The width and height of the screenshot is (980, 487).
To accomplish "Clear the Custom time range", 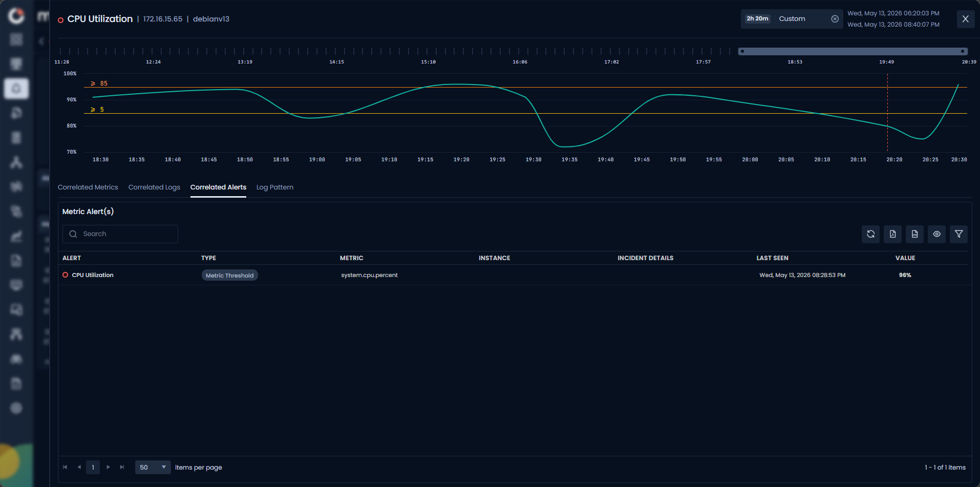I will click(x=835, y=19).
